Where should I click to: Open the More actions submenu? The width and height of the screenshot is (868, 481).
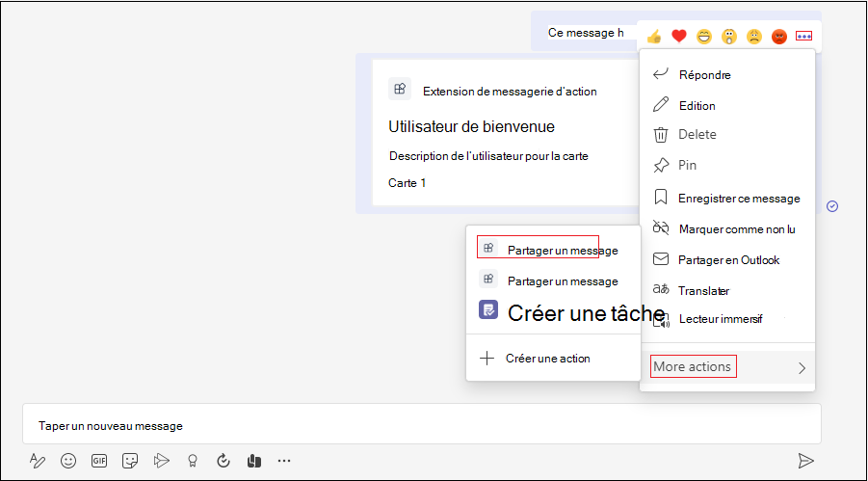(x=726, y=367)
